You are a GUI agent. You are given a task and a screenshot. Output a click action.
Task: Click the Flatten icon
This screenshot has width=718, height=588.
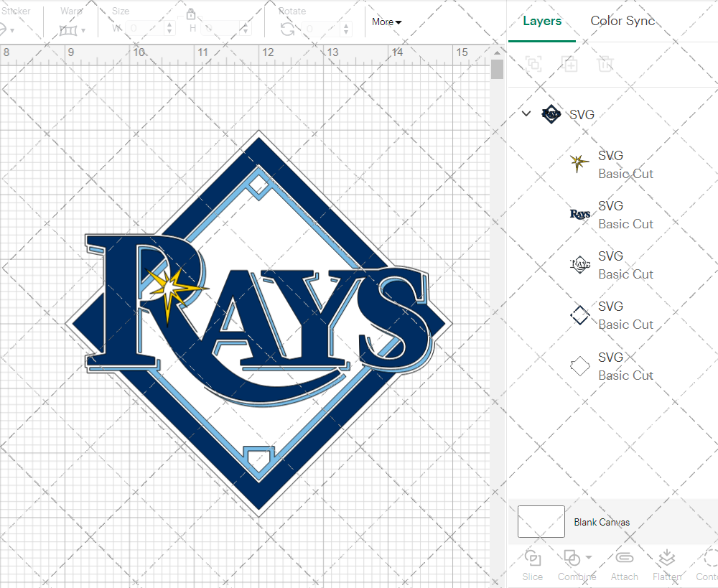(667, 559)
